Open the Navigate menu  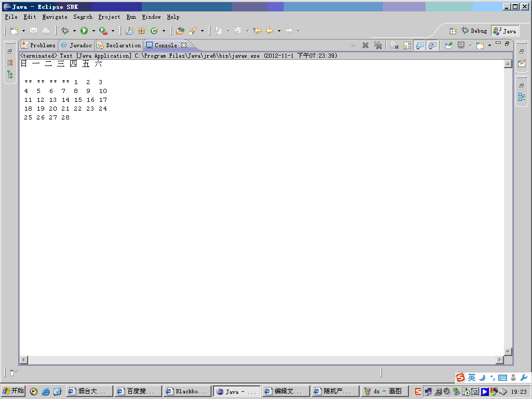pos(55,17)
